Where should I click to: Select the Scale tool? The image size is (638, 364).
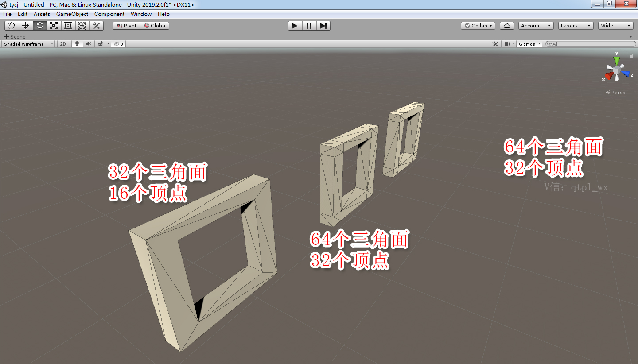click(54, 25)
